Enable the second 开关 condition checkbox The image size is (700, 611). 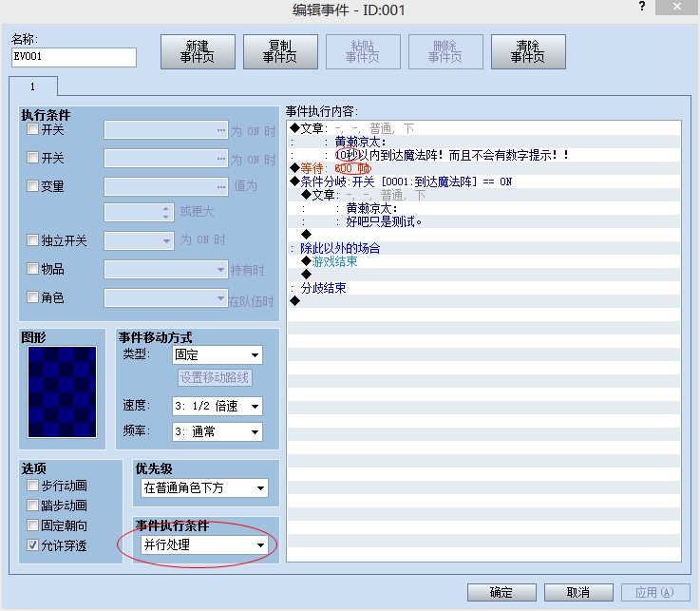click(32, 157)
